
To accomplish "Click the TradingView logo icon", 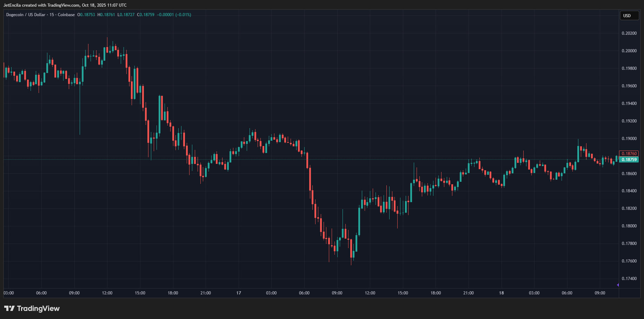I will [9, 308].
